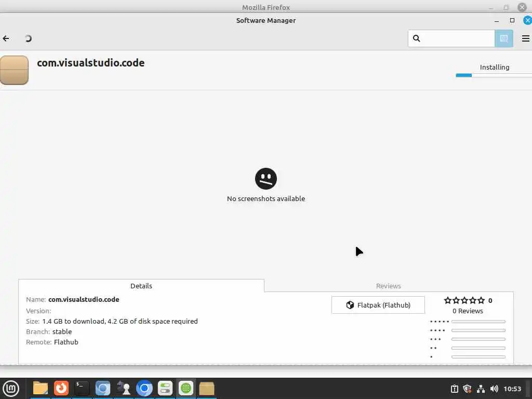Click the five-star rating display
The image size is (532, 399).
coord(464,300)
